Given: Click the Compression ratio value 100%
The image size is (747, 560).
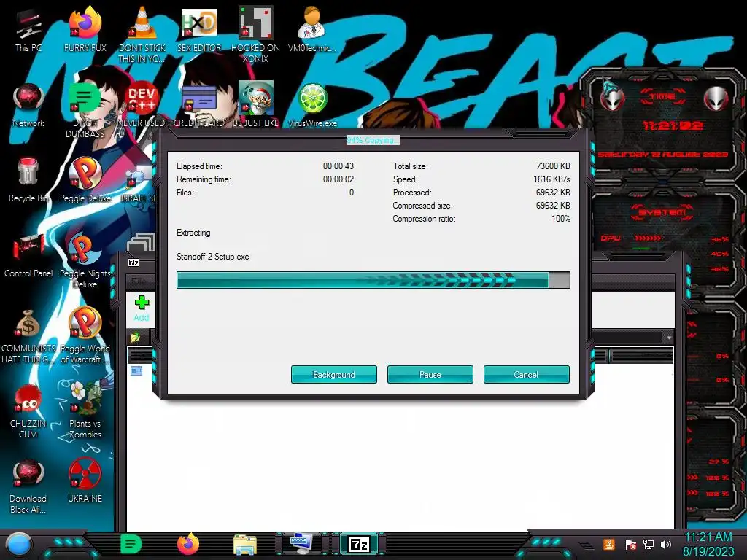Looking at the screenshot, I should 561,219.
